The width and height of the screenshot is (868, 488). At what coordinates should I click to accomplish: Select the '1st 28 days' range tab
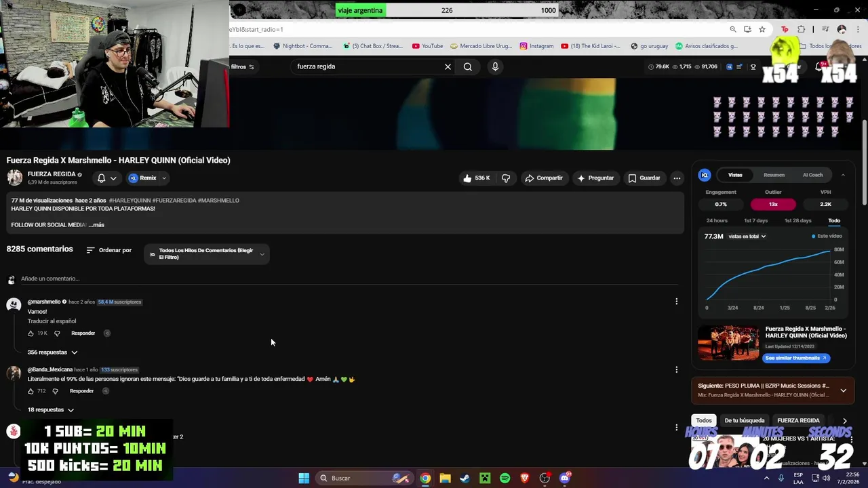point(797,221)
